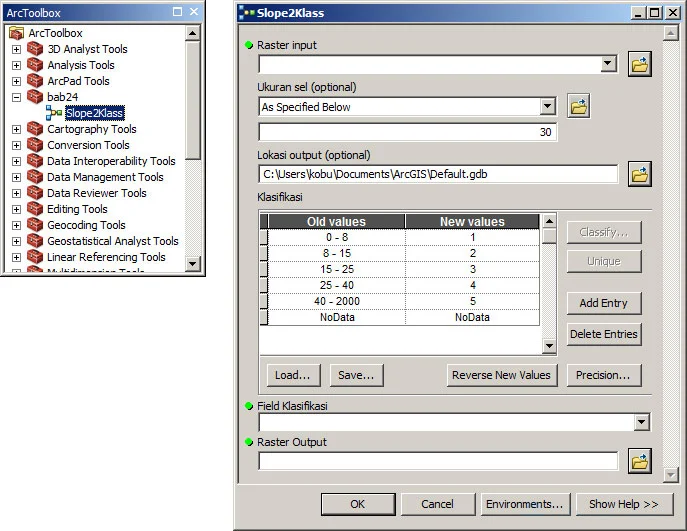Select the row header of 0 - 8
This screenshot has width=687, height=531.
tap(264, 237)
